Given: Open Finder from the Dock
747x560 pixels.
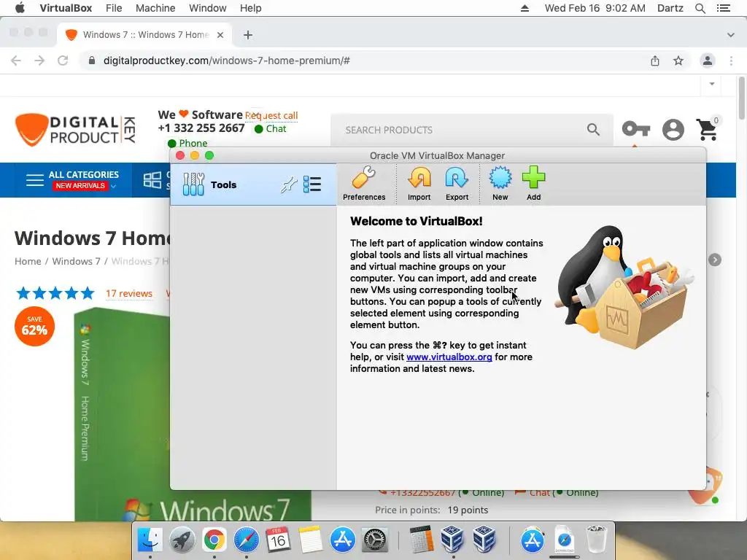Looking at the screenshot, I should [x=150, y=540].
